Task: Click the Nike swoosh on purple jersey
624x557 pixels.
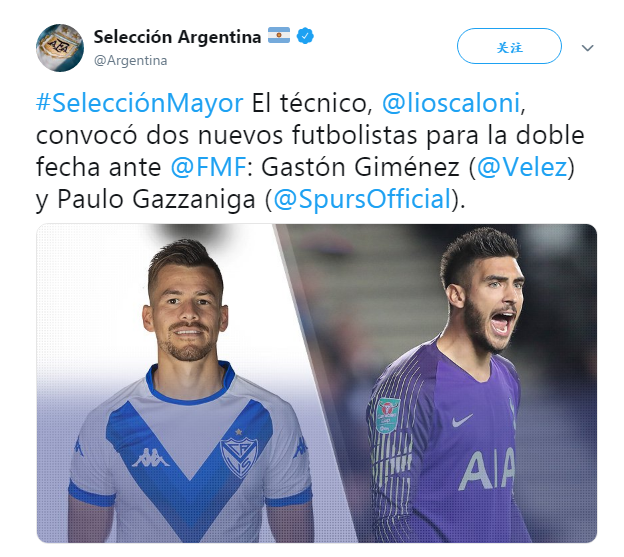Action: point(462,420)
